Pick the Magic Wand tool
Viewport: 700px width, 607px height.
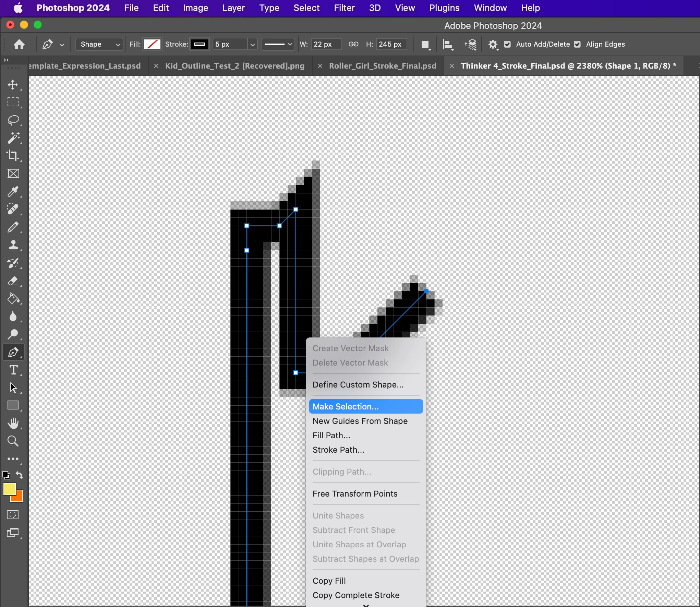pos(13,138)
